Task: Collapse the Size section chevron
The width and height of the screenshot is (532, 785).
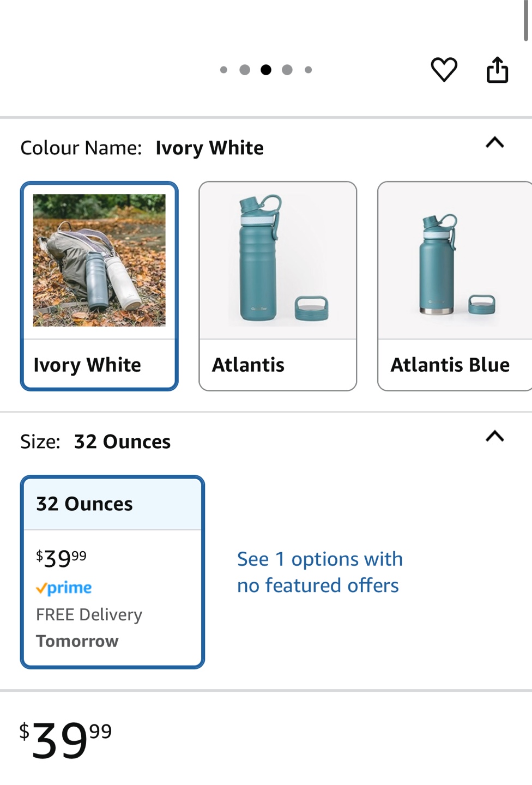Action: [x=495, y=436]
